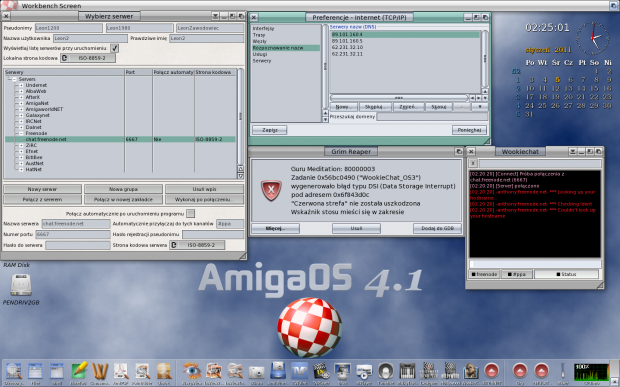Launch the round speaker TuneNet dock icon
The height and width of the screenshot is (387, 620).
coord(386,371)
